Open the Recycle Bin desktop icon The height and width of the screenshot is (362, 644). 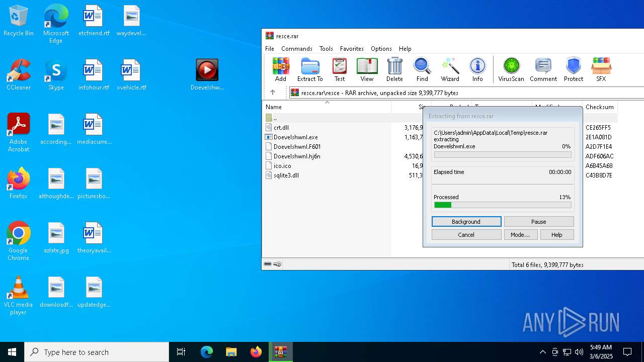[x=19, y=21]
